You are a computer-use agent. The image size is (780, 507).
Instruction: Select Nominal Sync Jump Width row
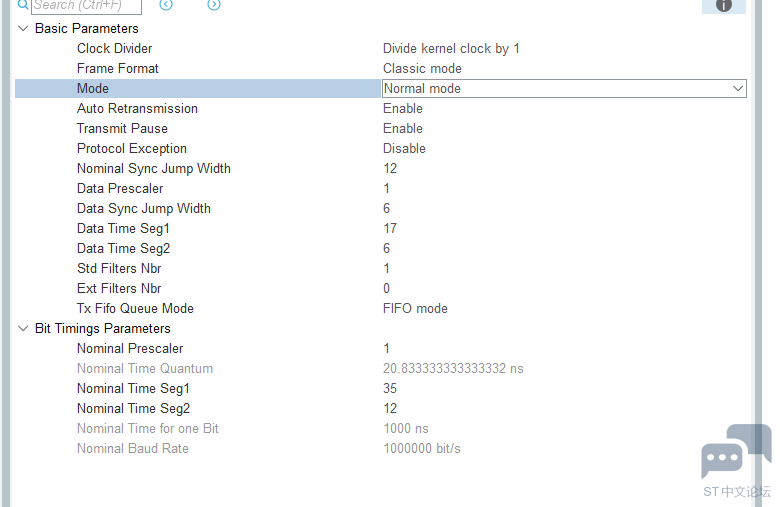point(381,168)
